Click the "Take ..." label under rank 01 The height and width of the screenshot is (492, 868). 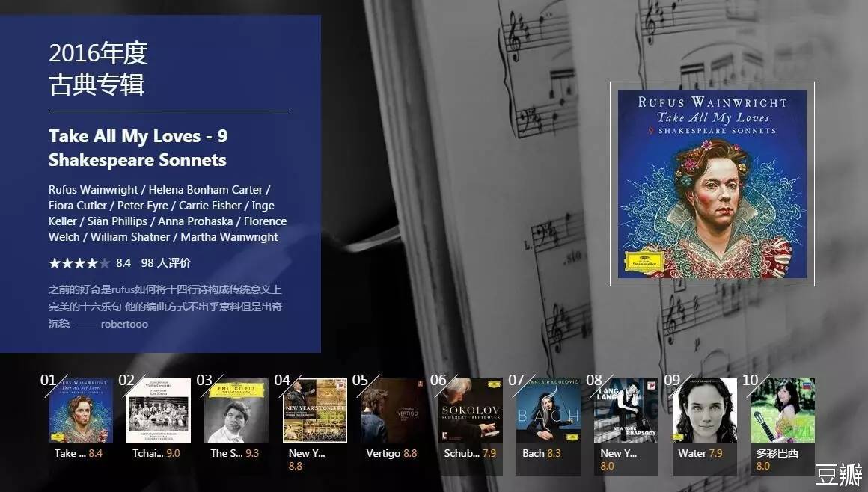pyautogui.click(x=70, y=453)
